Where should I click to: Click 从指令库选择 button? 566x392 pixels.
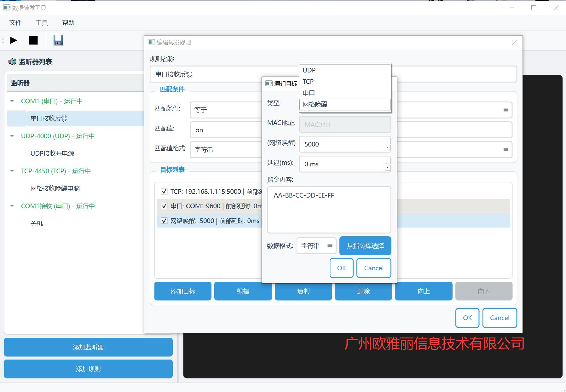pyautogui.click(x=365, y=246)
